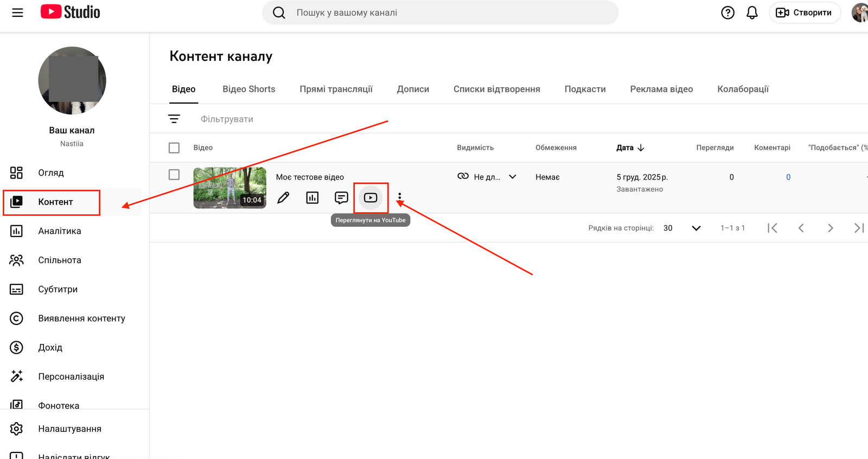Click the Фільтрувати filter input
The height and width of the screenshot is (459, 868).
click(x=227, y=119)
